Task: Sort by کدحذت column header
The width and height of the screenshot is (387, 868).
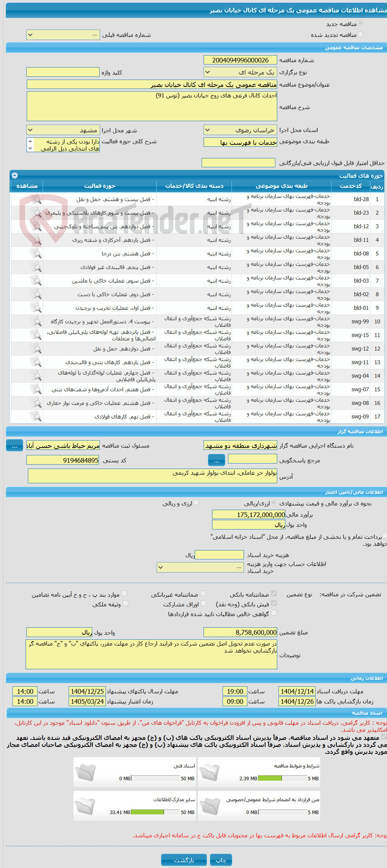Action: [351, 186]
